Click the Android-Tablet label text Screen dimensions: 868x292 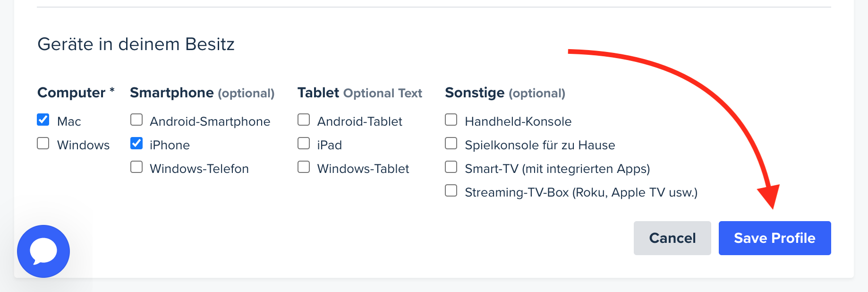359,121
